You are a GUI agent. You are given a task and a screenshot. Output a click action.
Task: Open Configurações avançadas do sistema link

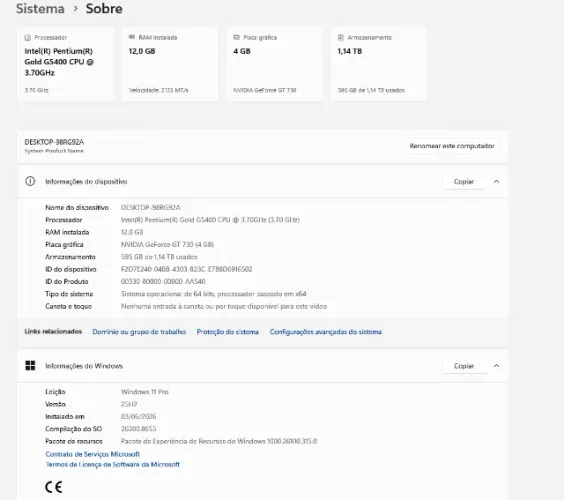click(x=326, y=332)
